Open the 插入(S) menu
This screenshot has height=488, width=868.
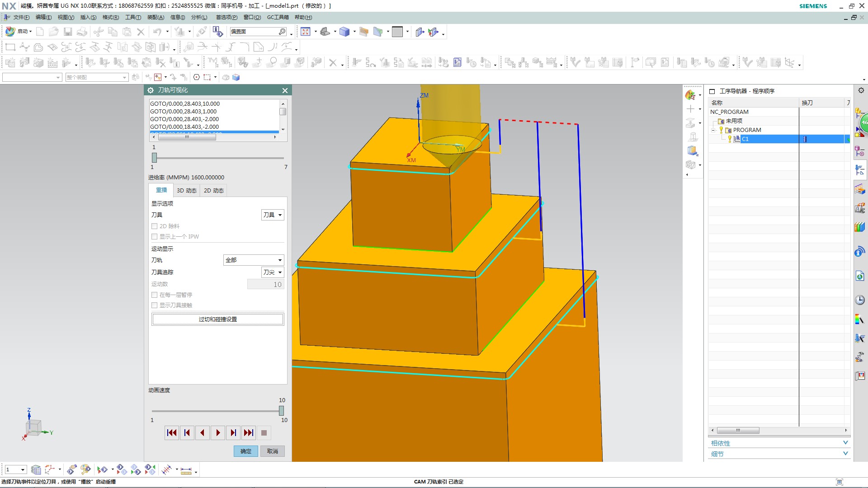tap(88, 17)
